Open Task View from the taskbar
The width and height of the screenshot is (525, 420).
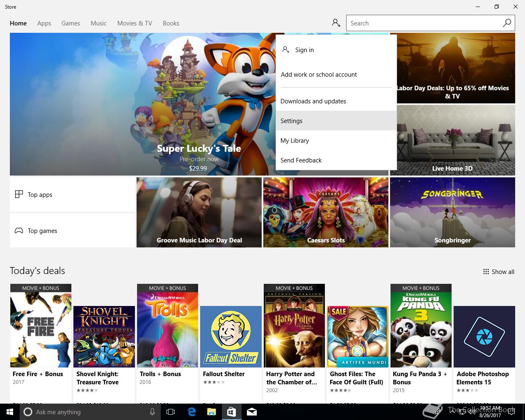pos(171,412)
